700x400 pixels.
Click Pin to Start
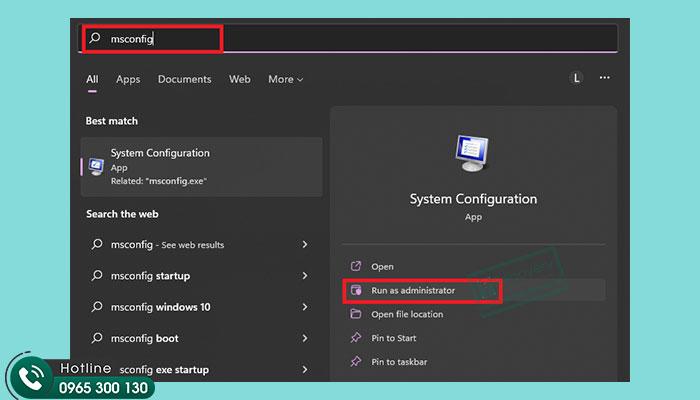(474, 338)
